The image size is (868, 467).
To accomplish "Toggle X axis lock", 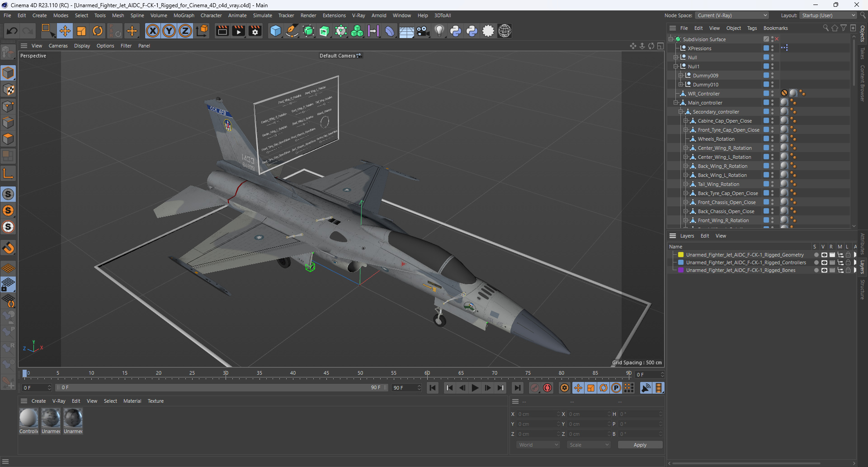I will [x=153, y=31].
